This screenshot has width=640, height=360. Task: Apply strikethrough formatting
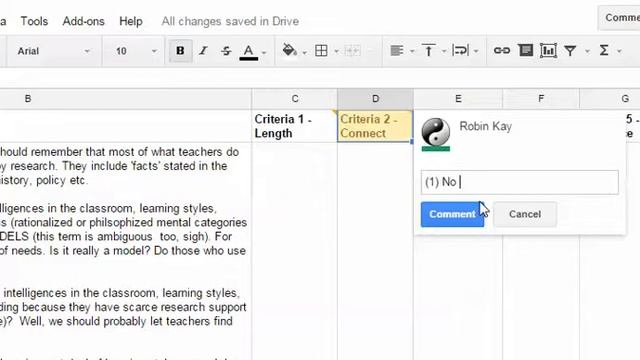(226, 51)
